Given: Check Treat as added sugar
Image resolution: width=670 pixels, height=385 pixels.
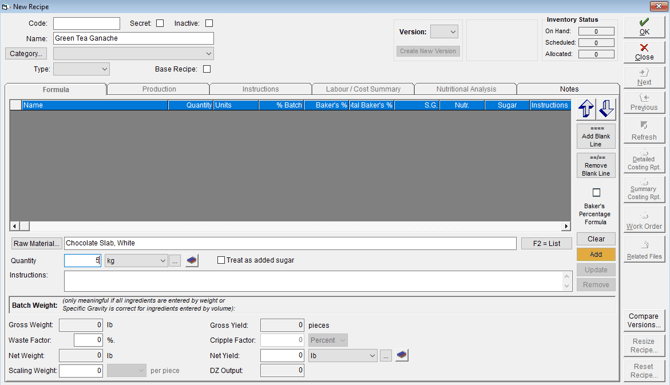Looking at the screenshot, I should pyautogui.click(x=221, y=260).
